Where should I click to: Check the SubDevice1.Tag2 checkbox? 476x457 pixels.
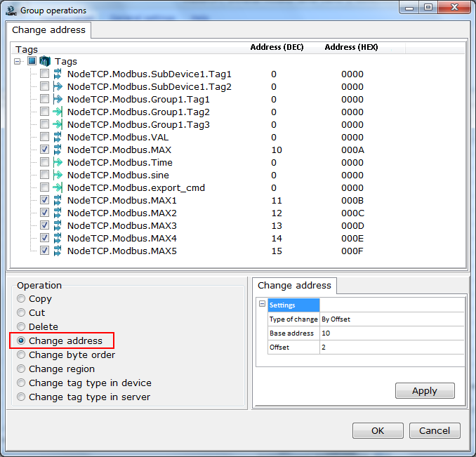(45, 86)
